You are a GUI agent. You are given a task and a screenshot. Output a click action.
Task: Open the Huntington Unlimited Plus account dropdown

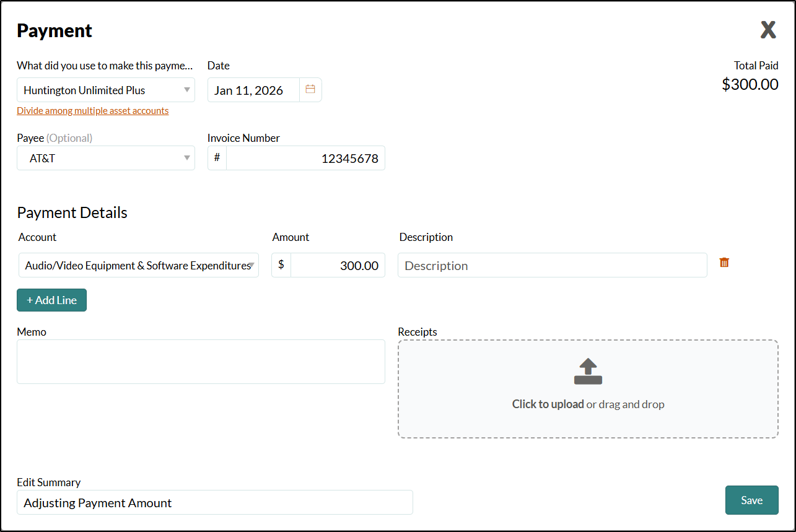tap(106, 90)
